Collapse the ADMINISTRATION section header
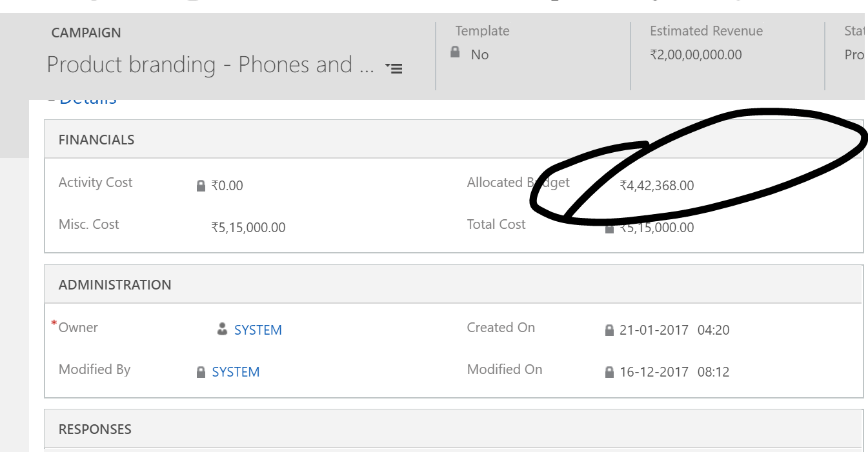868x452 pixels. coord(115,285)
